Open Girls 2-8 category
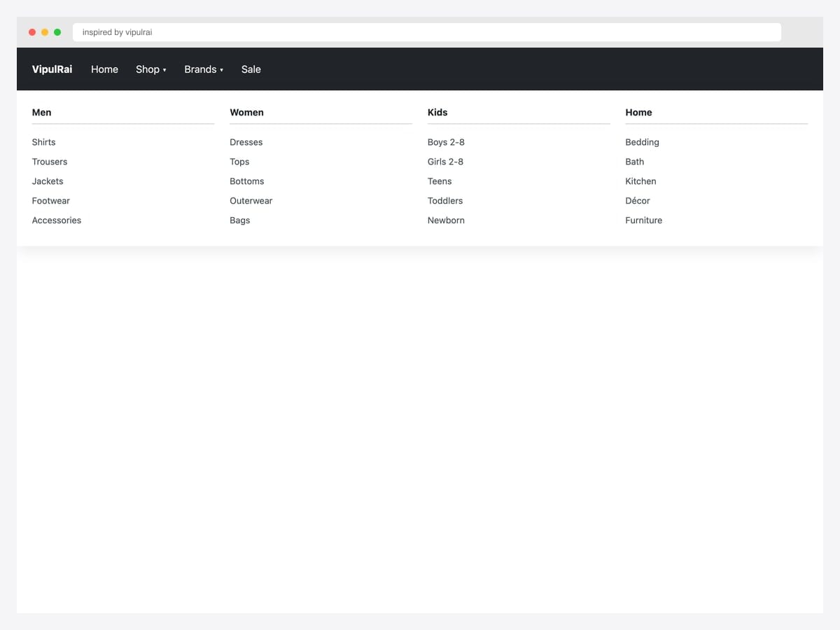The height and width of the screenshot is (630, 840). tap(445, 162)
